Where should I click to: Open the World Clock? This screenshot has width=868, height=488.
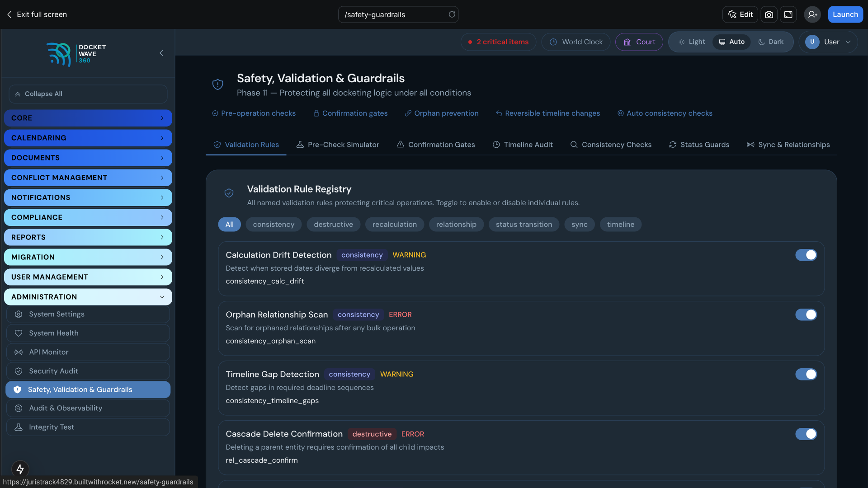pos(576,42)
